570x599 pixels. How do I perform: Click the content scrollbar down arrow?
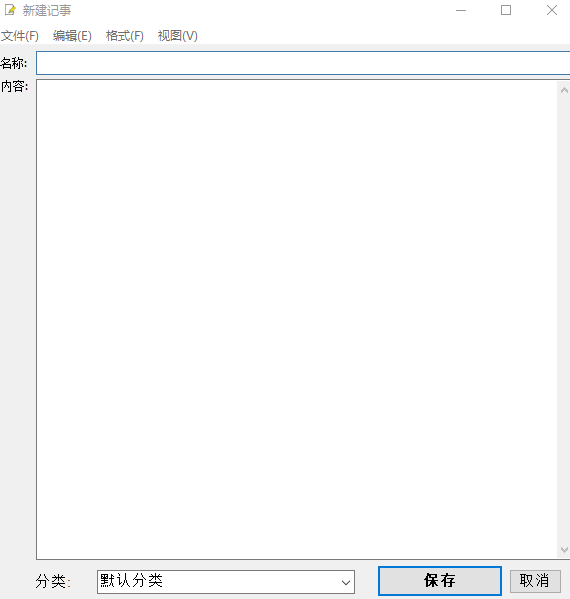(564, 550)
